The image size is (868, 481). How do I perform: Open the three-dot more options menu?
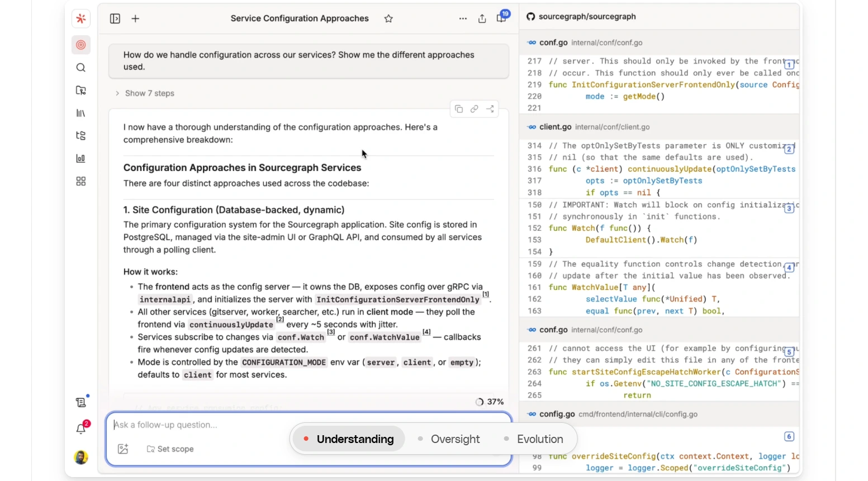tap(463, 18)
